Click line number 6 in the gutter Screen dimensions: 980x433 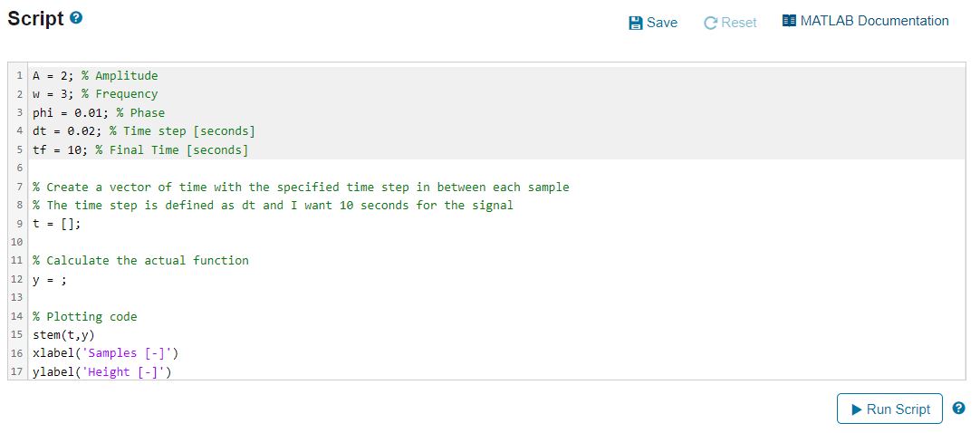coord(19,168)
